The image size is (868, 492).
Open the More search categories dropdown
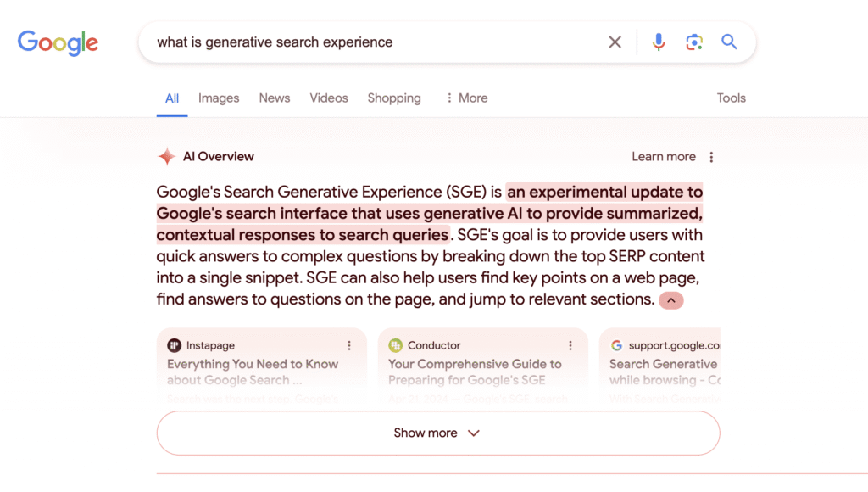(465, 98)
